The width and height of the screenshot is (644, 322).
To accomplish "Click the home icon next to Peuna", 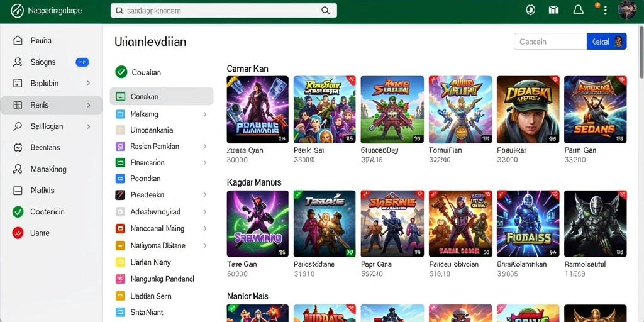I will click(18, 40).
